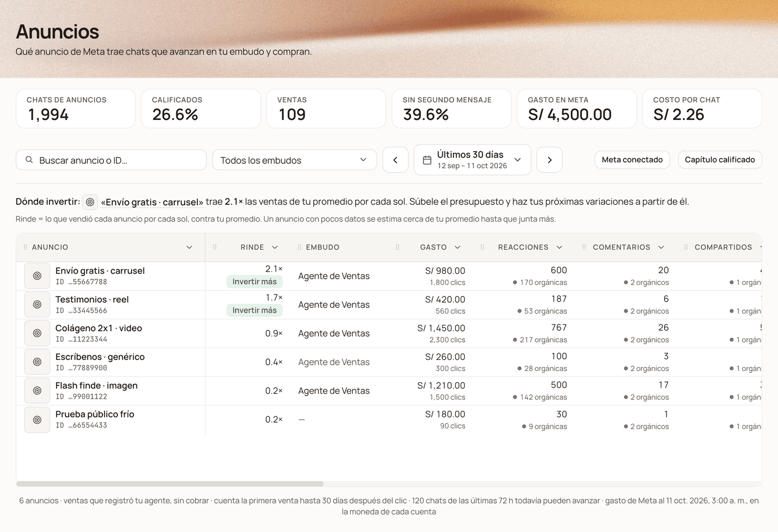Click the Envío gratis carrusel link in recommendation
Viewport: 778px width, 532px height.
pos(152,202)
